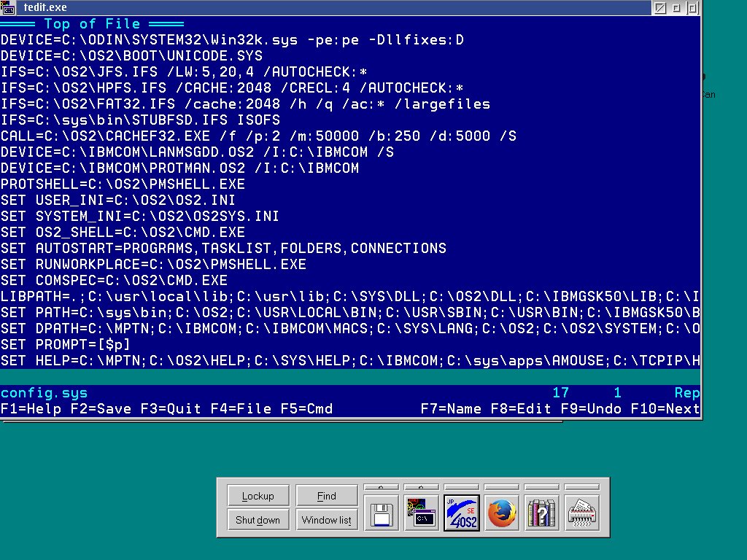Click the F2=Save label in the function key bar
Screen dimensions: 747x560
click(x=101, y=409)
